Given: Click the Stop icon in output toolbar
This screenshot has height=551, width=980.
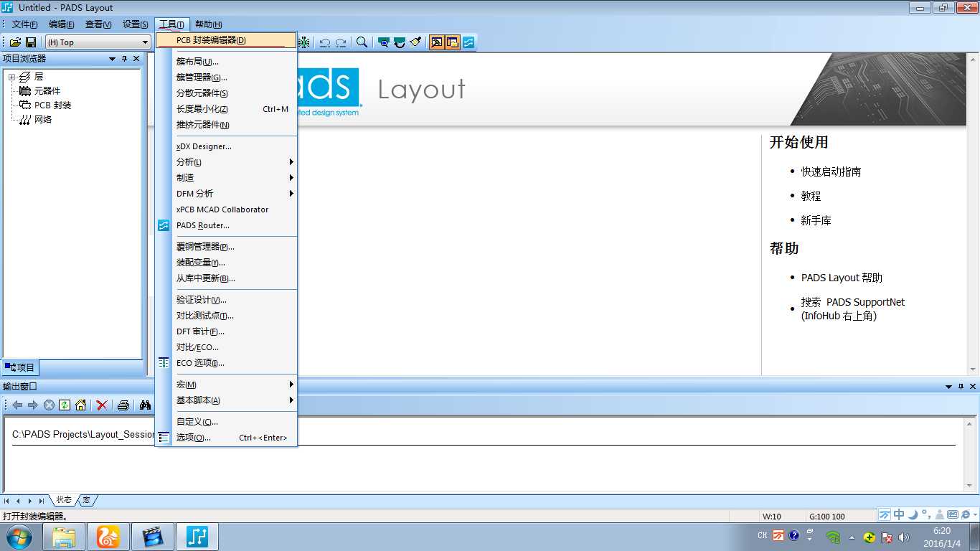Looking at the screenshot, I should tap(49, 405).
